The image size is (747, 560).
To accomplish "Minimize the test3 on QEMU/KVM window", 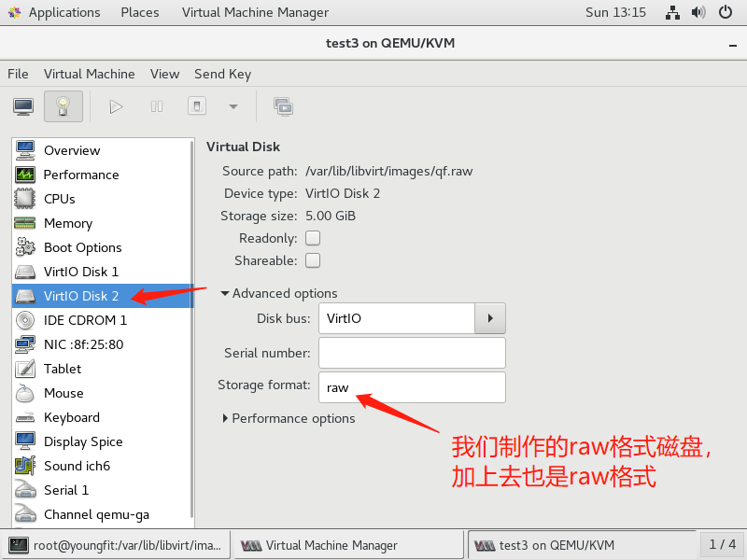I will tap(733, 45).
